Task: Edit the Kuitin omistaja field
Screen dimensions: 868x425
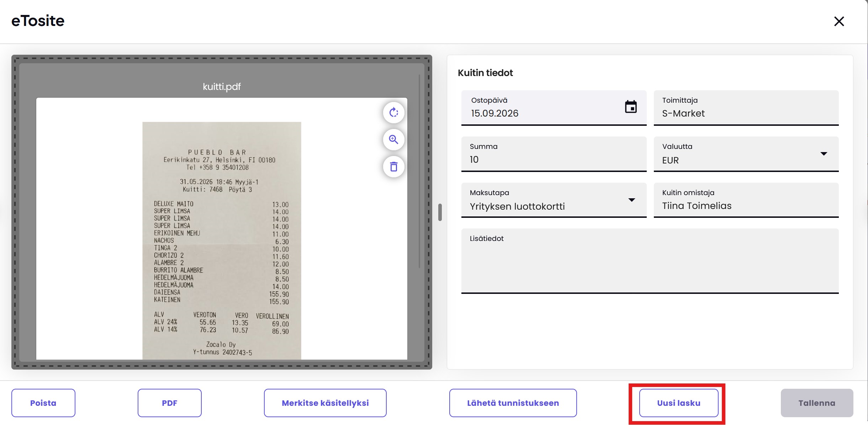Action: point(746,200)
